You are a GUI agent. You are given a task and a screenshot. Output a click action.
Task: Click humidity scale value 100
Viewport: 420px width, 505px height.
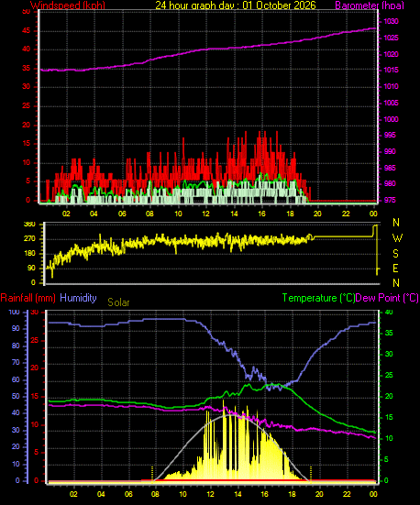[x=14, y=313]
